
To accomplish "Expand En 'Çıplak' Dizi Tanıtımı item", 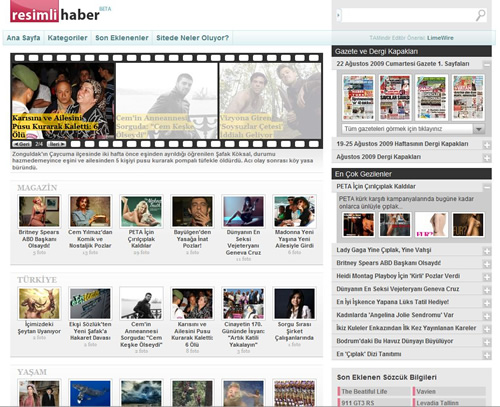I will coord(487,355).
